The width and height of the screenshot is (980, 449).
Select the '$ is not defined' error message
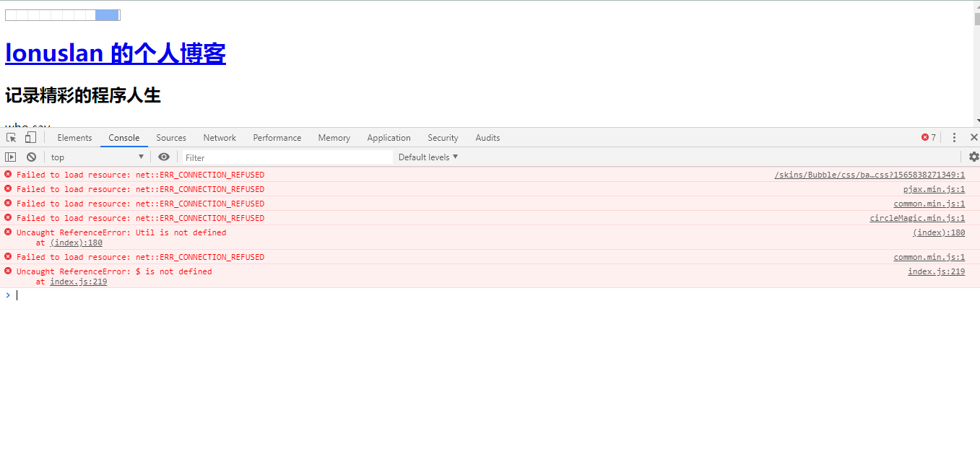114,271
